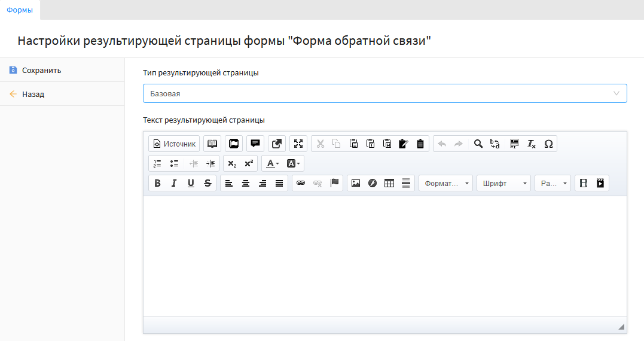The width and height of the screenshot is (644, 341).
Task: Switch to the Формы tab
Action: (x=20, y=10)
